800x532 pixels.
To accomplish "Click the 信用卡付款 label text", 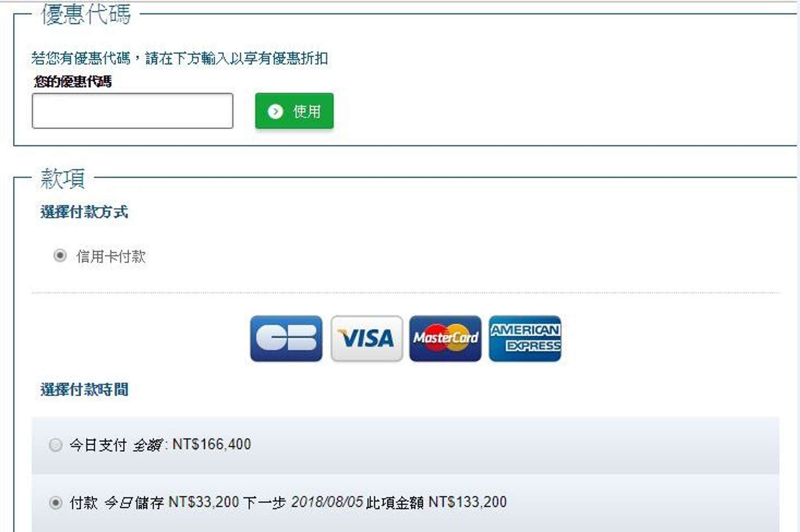I will pos(111,256).
